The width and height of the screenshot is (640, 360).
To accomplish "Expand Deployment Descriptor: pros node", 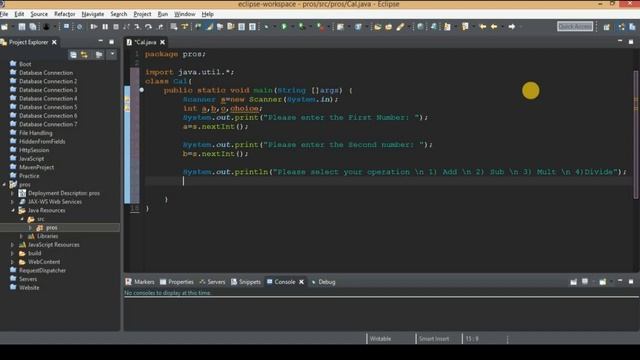I will 12,193.
